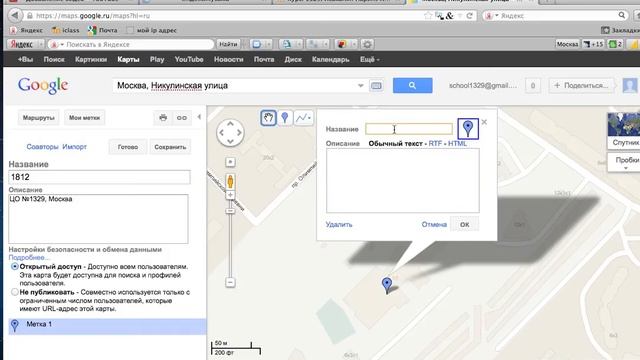Click Отмена in popup
Image resolution: width=640 pixels, height=360 pixels.
(x=434, y=224)
